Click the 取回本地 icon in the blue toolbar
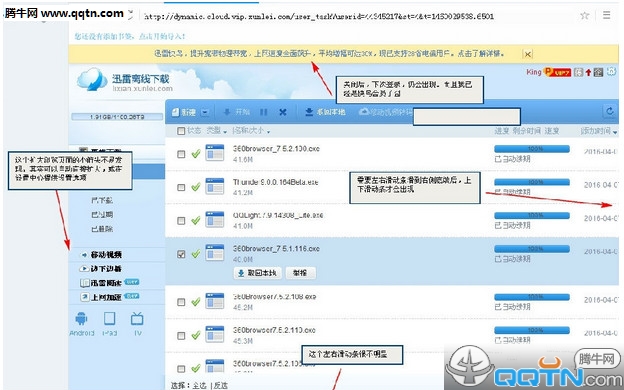The image size is (624, 390). [x=309, y=112]
